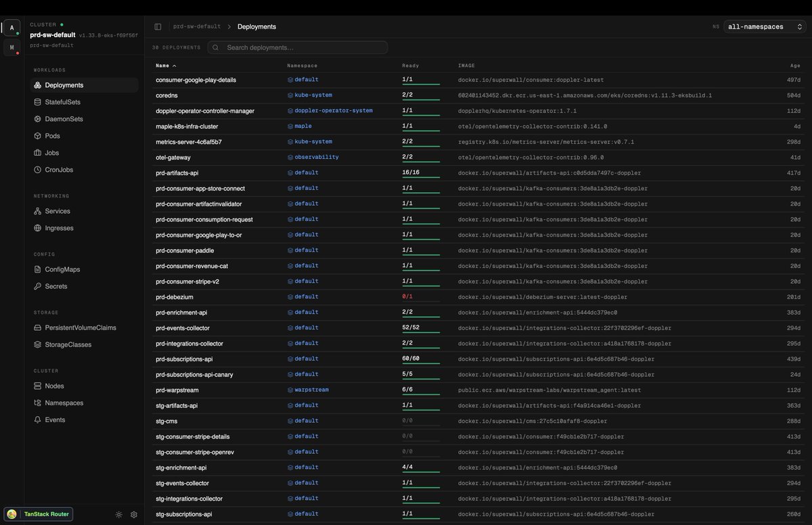Go to Pods in the sidebar
812x525 pixels.
click(x=85, y=136)
